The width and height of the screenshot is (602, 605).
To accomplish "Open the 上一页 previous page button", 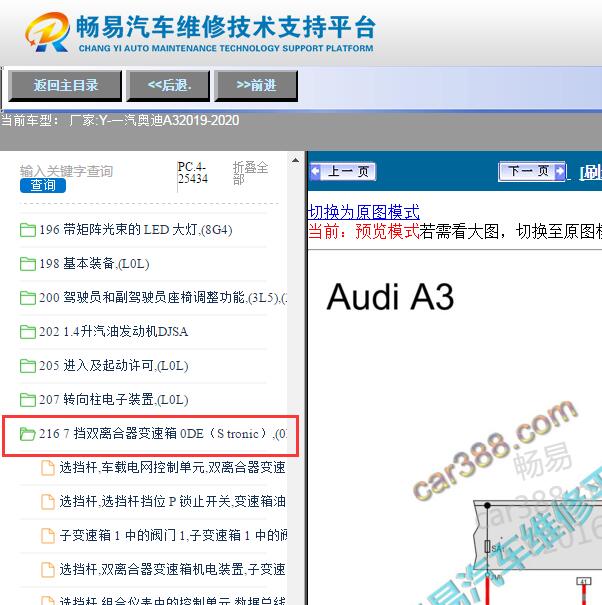I will pos(343,171).
